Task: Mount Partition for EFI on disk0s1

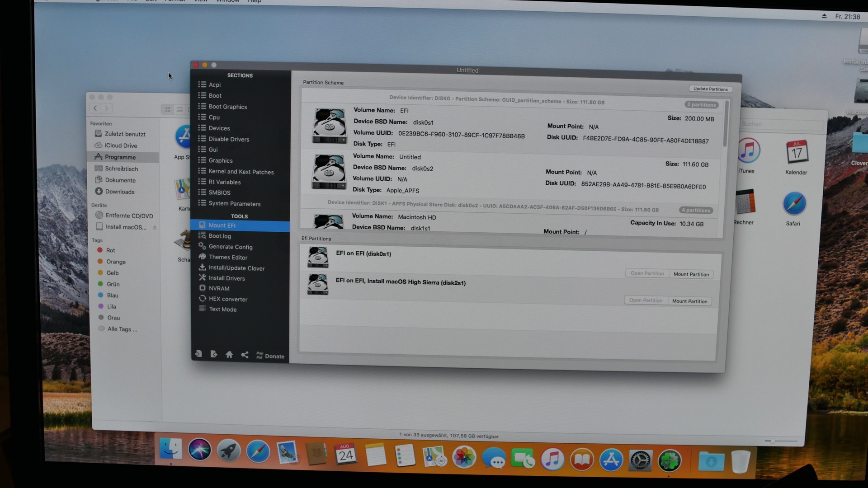Action: tap(691, 274)
